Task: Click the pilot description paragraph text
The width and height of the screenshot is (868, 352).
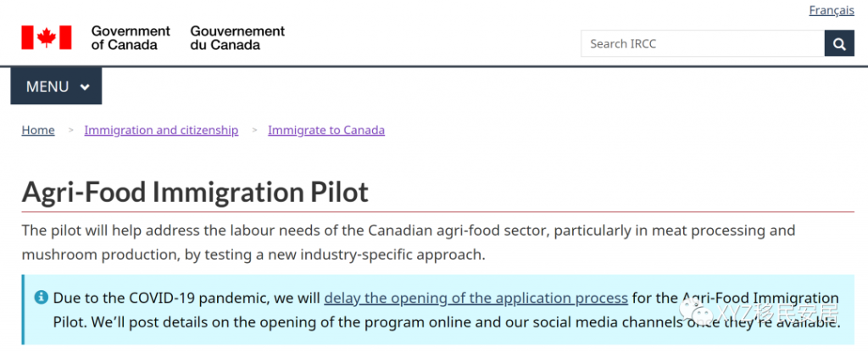Action: click(x=409, y=243)
